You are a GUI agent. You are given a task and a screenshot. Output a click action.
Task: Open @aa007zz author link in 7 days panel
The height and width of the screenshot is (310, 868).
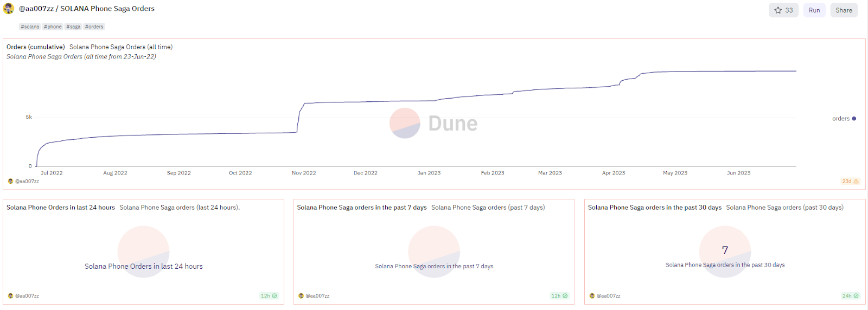pyautogui.click(x=317, y=296)
